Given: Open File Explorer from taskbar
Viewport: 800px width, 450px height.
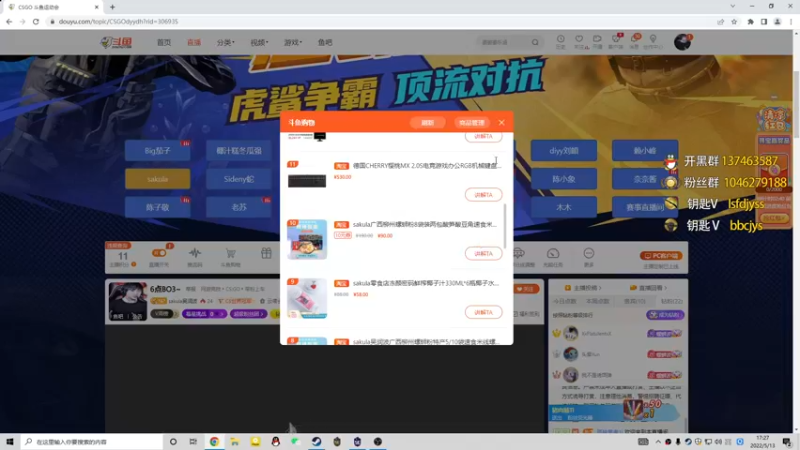Looking at the screenshot, I should tap(235, 441).
